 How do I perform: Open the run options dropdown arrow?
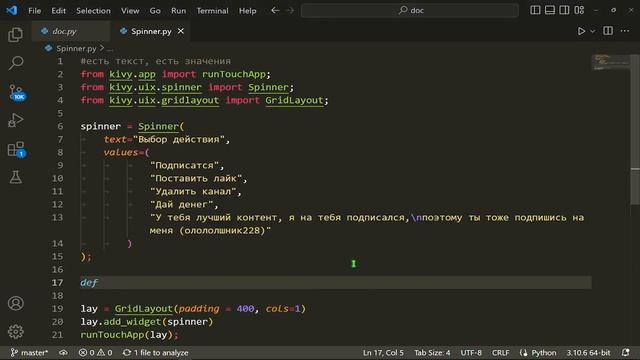(x=593, y=31)
